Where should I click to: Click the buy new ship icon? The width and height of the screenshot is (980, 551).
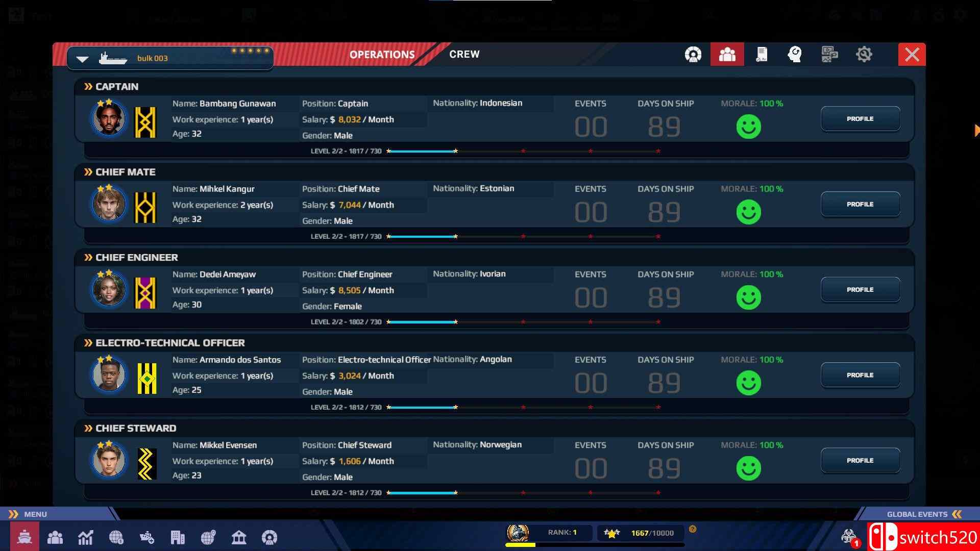tap(147, 537)
